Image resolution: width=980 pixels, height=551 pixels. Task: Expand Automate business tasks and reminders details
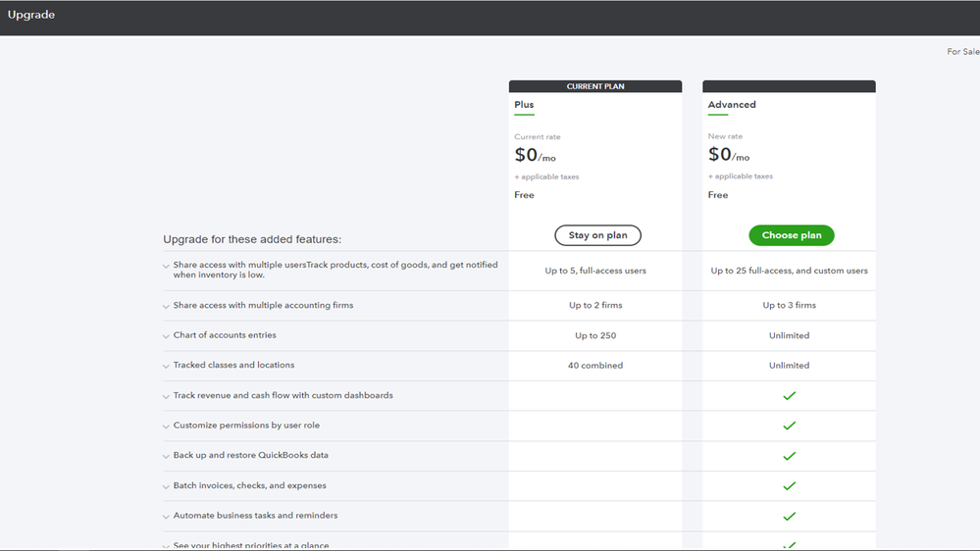(x=166, y=516)
